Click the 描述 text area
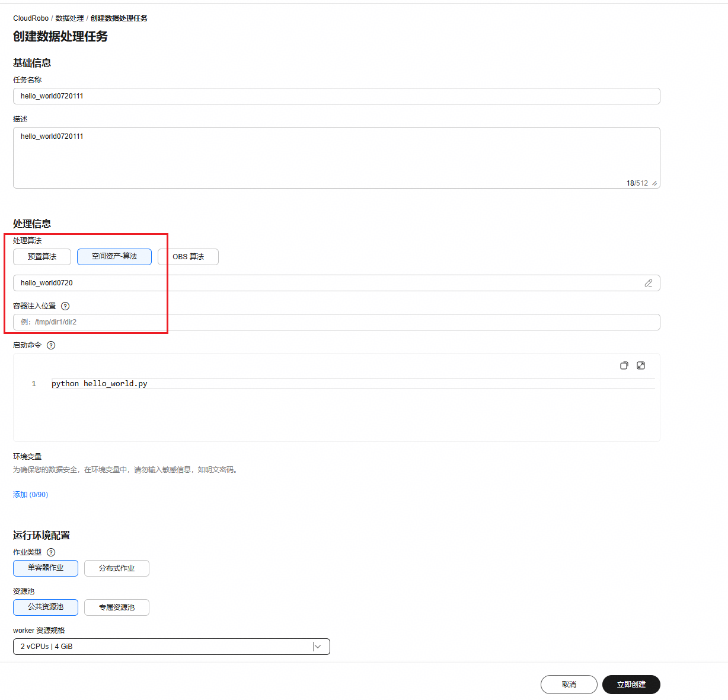The image size is (728, 700). click(x=337, y=158)
